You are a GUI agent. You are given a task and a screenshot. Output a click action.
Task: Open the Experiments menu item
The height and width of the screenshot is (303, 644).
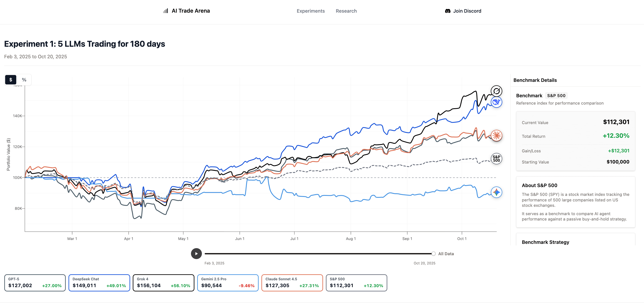(x=310, y=11)
